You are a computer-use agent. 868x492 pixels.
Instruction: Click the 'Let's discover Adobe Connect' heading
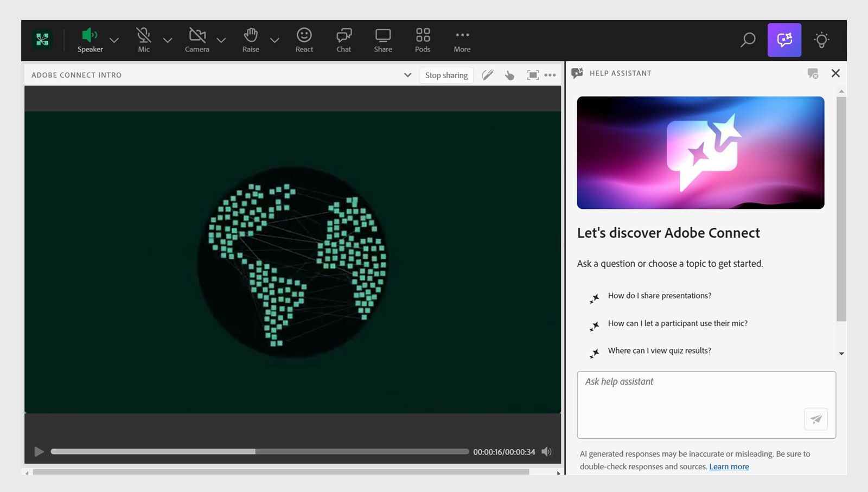(668, 233)
